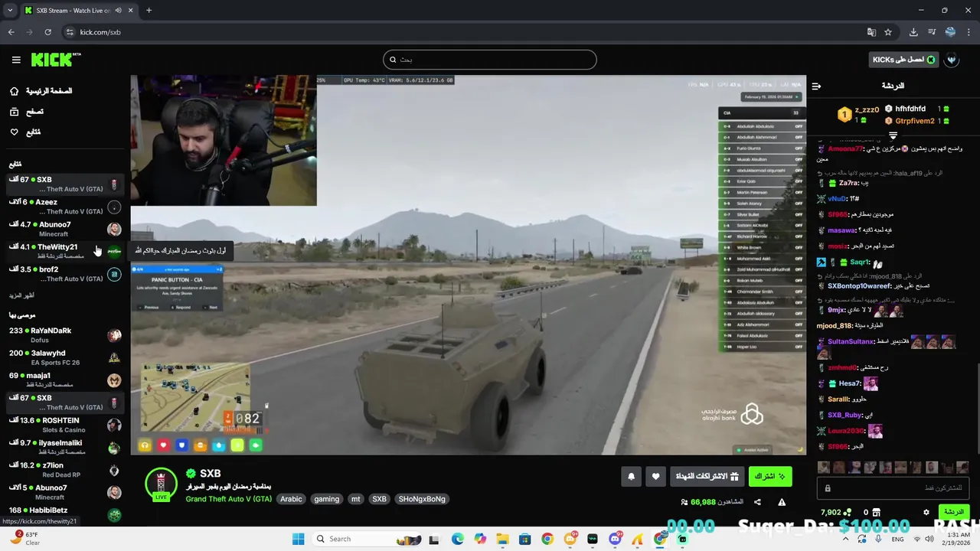Click username SXB_Ruby in chat
The width and height of the screenshot is (980, 551).
(x=844, y=415)
